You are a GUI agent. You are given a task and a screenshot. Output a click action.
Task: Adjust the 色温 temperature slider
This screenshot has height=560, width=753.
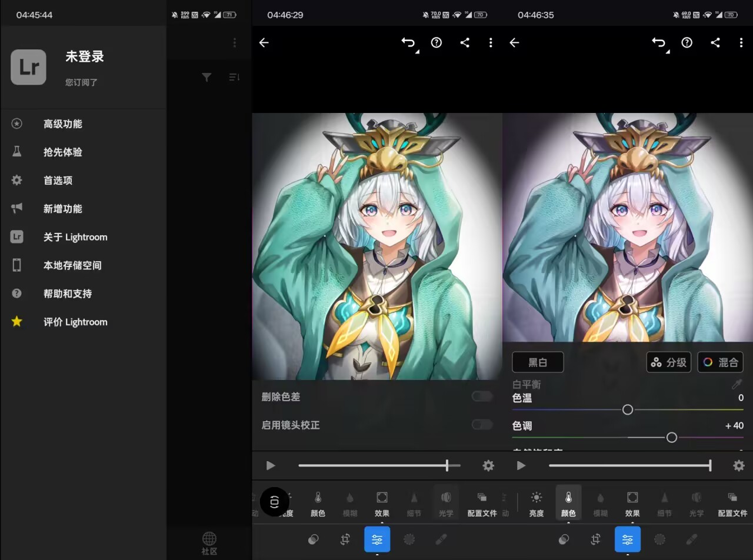pos(628,409)
